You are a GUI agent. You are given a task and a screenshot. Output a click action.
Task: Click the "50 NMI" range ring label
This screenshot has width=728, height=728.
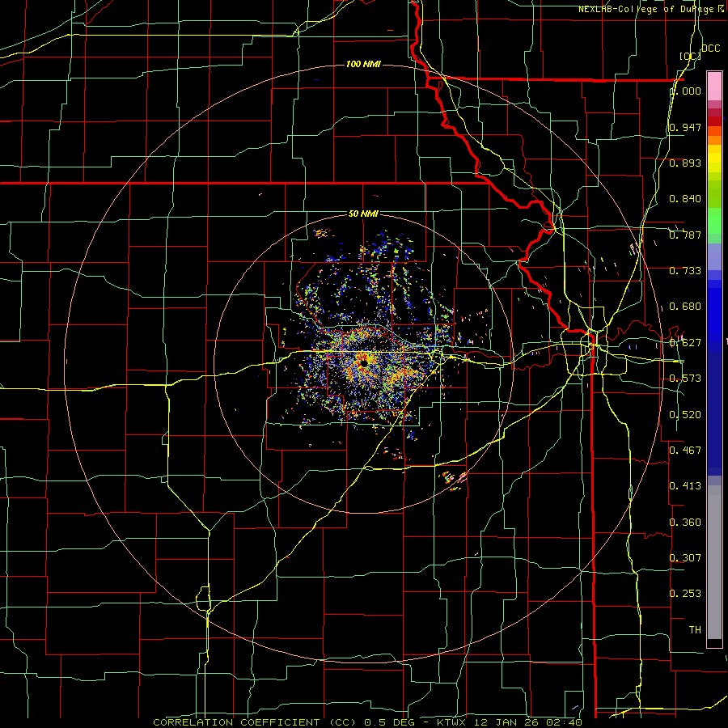coord(363,214)
